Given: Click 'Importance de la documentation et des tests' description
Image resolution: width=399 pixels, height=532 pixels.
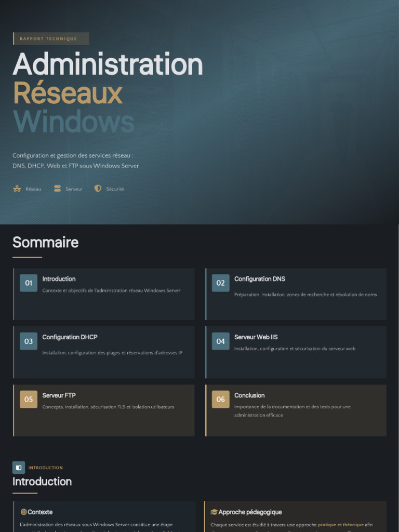Looking at the screenshot, I should 292,411.
